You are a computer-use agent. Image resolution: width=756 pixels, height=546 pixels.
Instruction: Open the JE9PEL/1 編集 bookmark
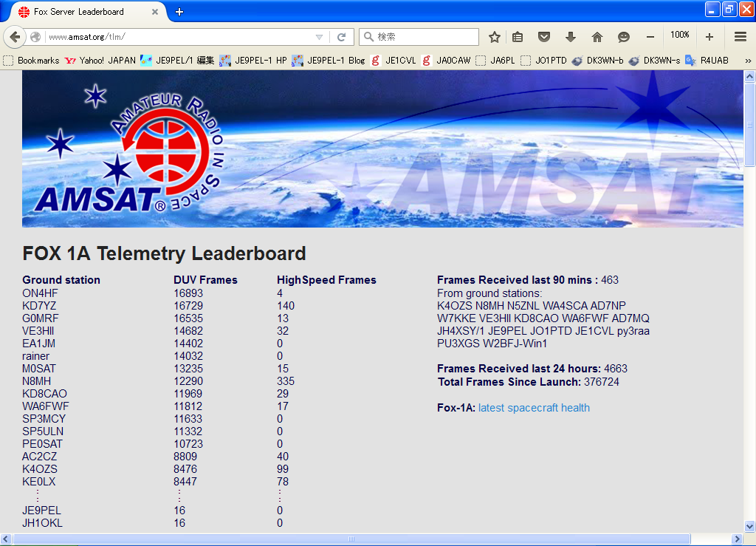177,61
